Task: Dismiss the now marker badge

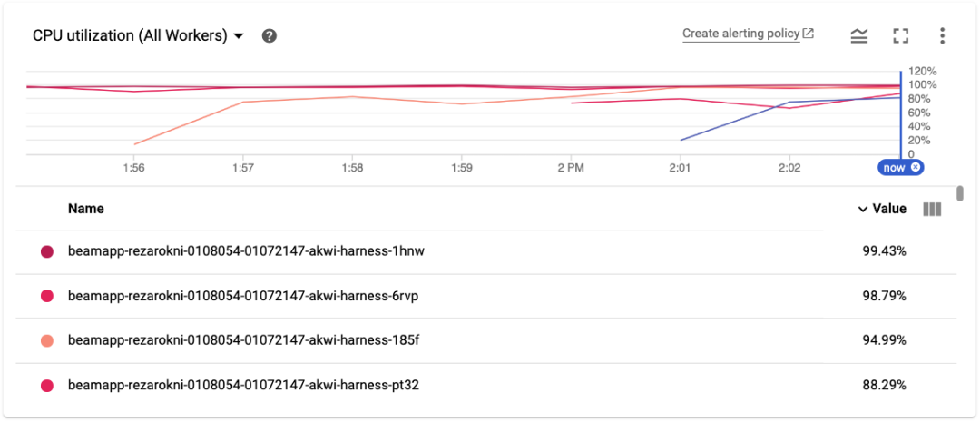Action: [x=916, y=167]
